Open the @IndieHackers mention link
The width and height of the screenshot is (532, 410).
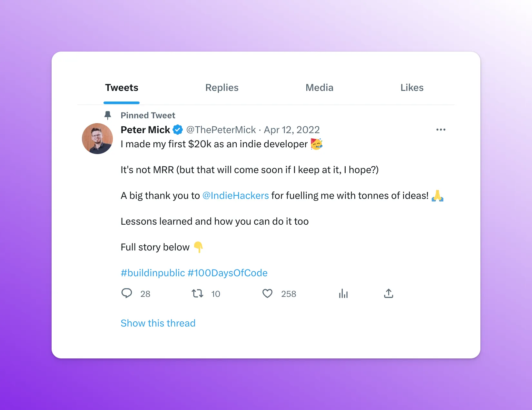(235, 196)
